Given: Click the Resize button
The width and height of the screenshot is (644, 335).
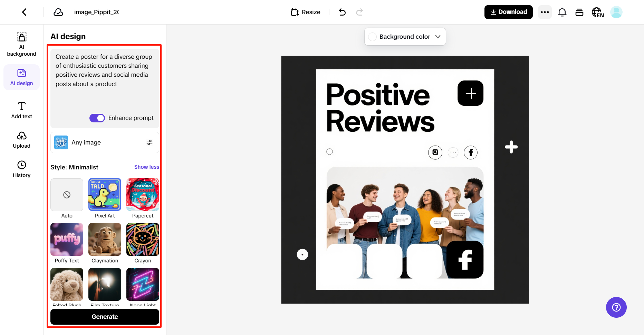Looking at the screenshot, I should [306, 12].
